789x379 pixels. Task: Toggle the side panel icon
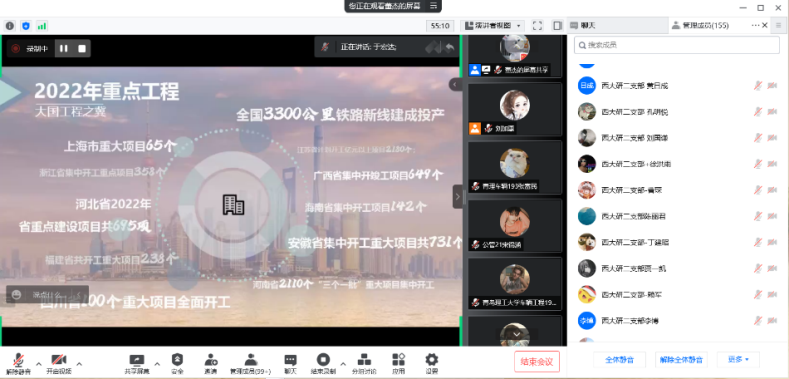click(x=557, y=25)
